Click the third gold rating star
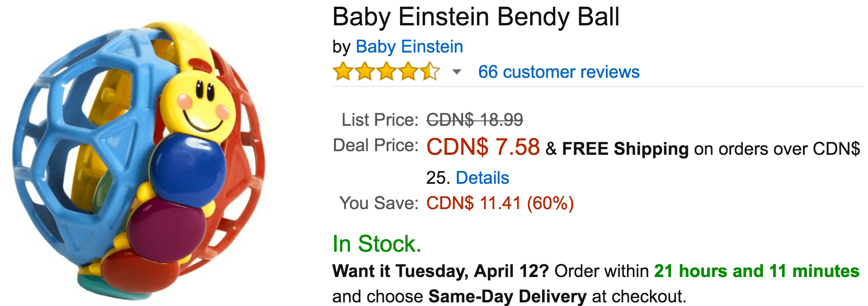 point(387,72)
